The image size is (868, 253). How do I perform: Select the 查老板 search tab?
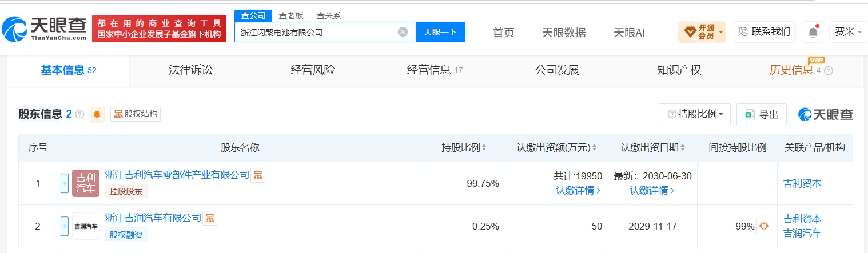pos(291,15)
